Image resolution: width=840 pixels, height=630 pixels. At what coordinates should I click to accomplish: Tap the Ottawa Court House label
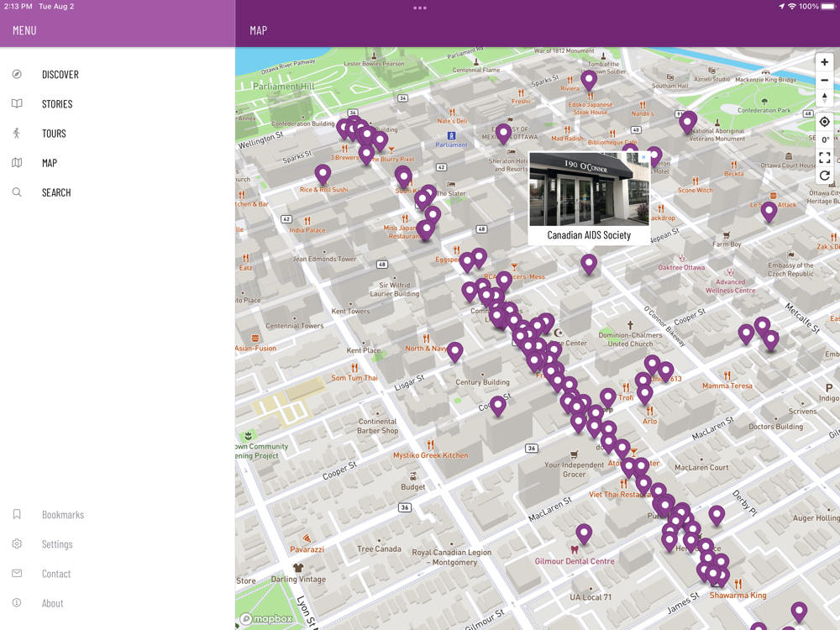(x=788, y=165)
